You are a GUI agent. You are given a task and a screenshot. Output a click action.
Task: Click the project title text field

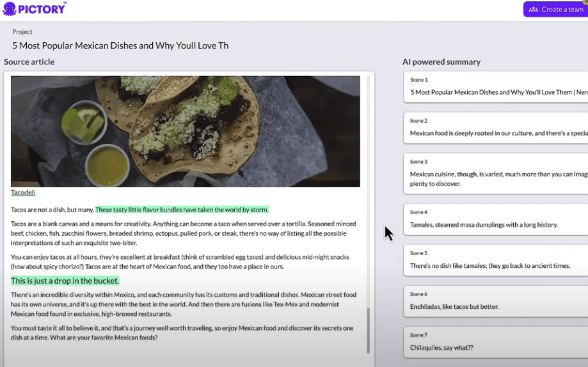(x=120, y=45)
